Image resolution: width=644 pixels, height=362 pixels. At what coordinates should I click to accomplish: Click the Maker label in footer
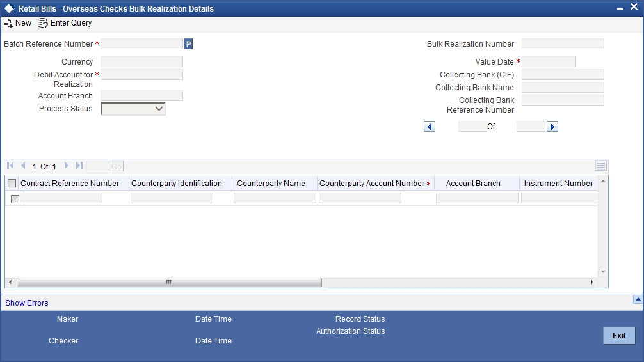pyautogui.click(x=67, y=319)
